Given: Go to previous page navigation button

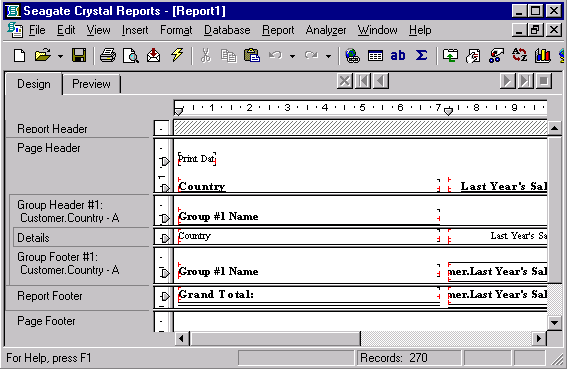Looking at the screenshot, I should (x=381, y=81).
